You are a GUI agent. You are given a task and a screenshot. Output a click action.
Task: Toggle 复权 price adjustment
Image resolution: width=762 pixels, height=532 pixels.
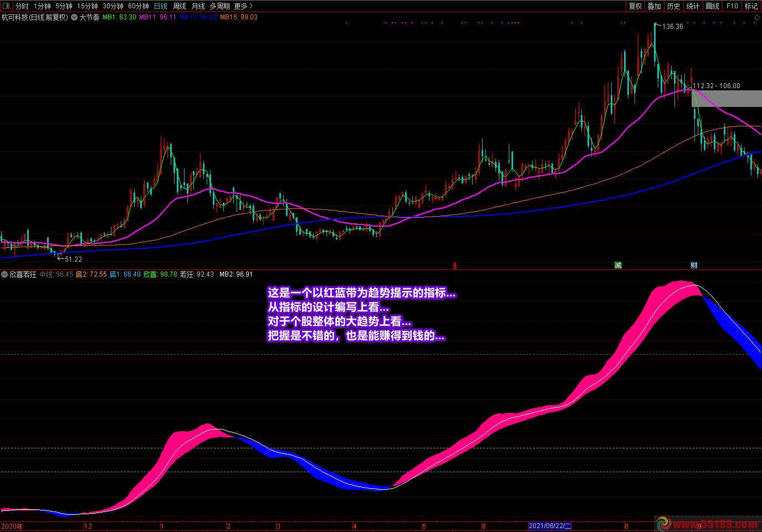pyautogui.click(x=635, y=6)
